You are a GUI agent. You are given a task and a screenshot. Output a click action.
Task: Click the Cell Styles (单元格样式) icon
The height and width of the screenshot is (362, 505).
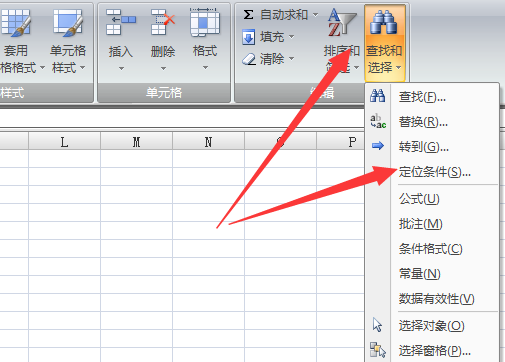coord(68,23)
